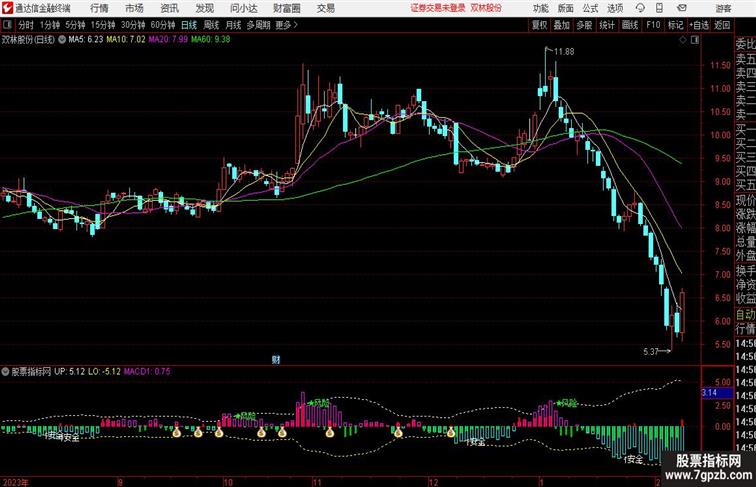Click the 通达信 red logo icon

7,8
